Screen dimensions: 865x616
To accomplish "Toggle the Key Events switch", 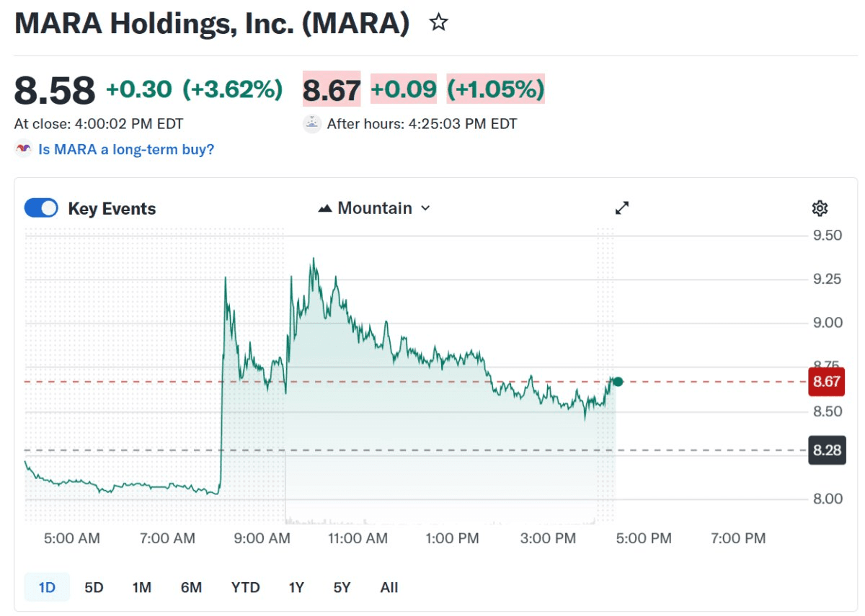I will coord(41,208).
